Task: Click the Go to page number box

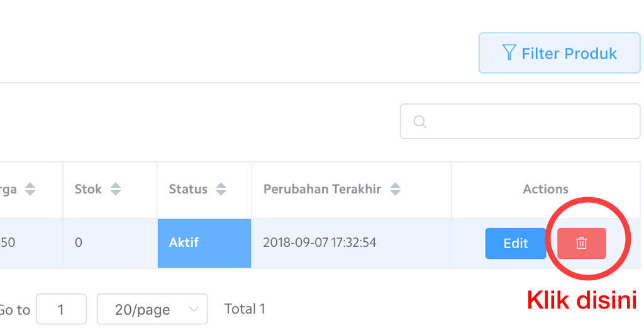Action: point(61,309)
